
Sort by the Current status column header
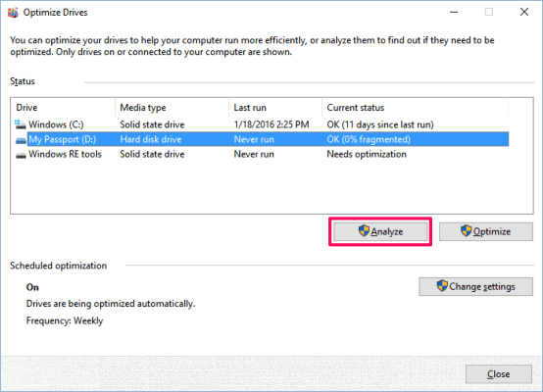(416, 108)
